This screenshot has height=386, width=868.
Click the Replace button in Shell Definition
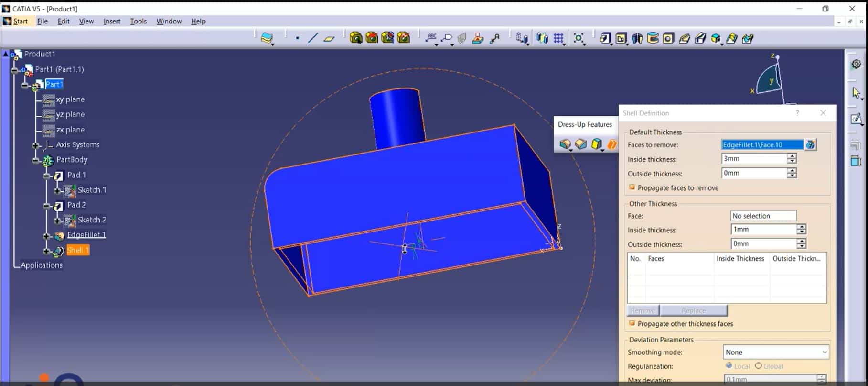(x=694, y=310)
